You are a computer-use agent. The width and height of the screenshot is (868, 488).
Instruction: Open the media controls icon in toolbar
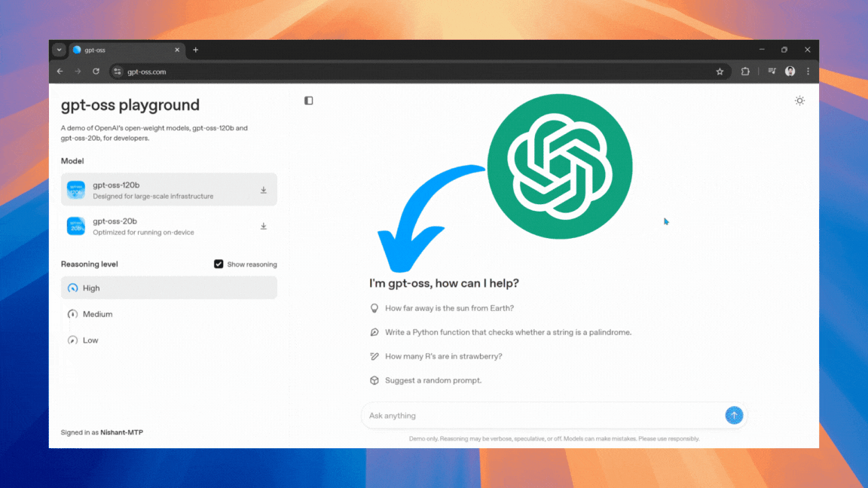pos(772,72)
